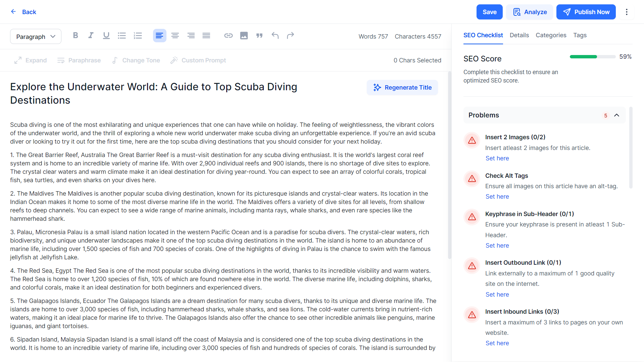Viewport: 644px width, 362px height.
Task: Toggle underline formatting
Action: pos(106,36)
